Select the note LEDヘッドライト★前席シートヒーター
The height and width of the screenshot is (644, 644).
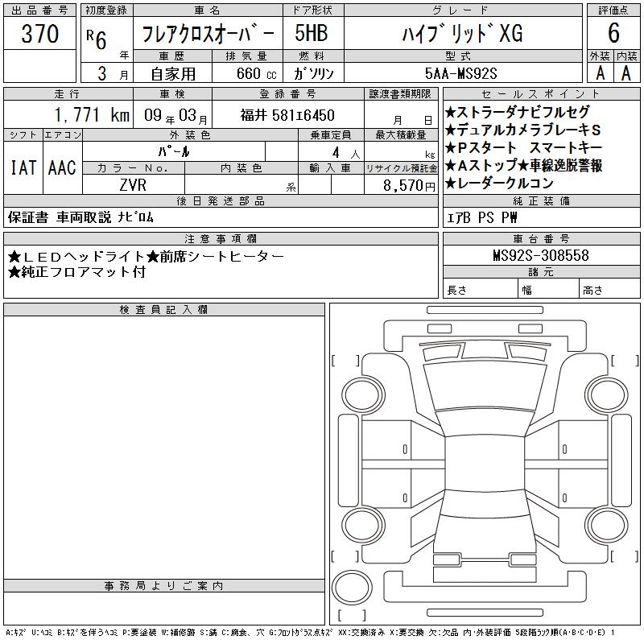146,257
